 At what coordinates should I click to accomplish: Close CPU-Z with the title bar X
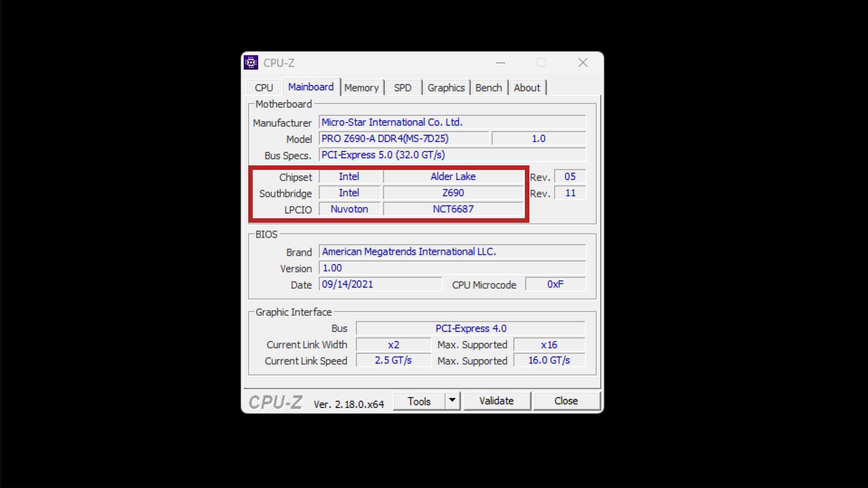583,63
